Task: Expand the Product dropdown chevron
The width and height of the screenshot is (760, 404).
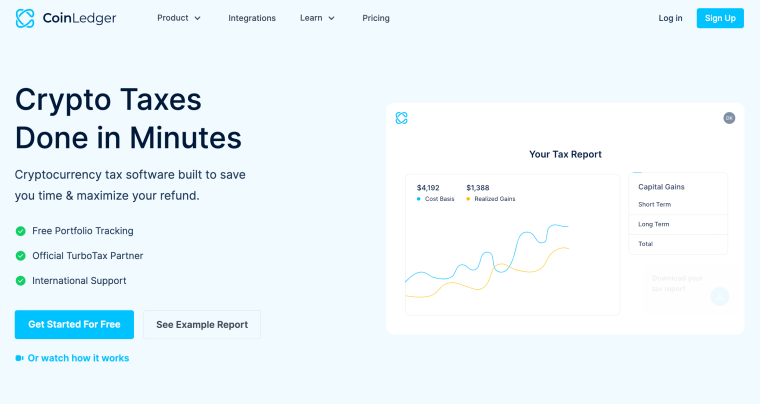Action: 197,18
